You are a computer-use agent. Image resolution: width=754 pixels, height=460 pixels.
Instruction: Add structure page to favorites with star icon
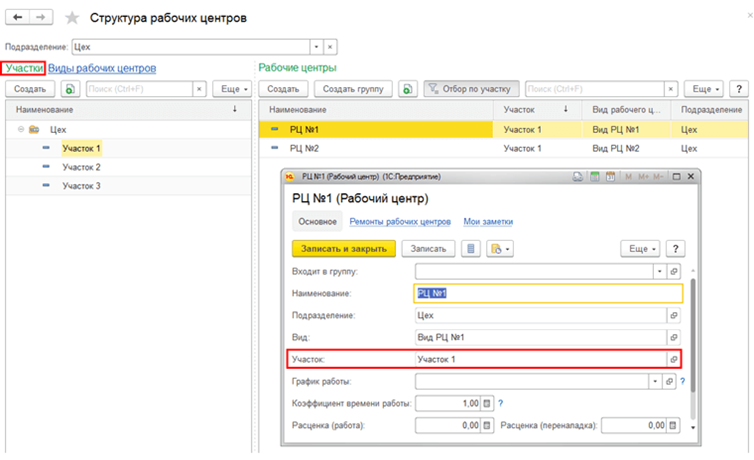click(71, 19)
